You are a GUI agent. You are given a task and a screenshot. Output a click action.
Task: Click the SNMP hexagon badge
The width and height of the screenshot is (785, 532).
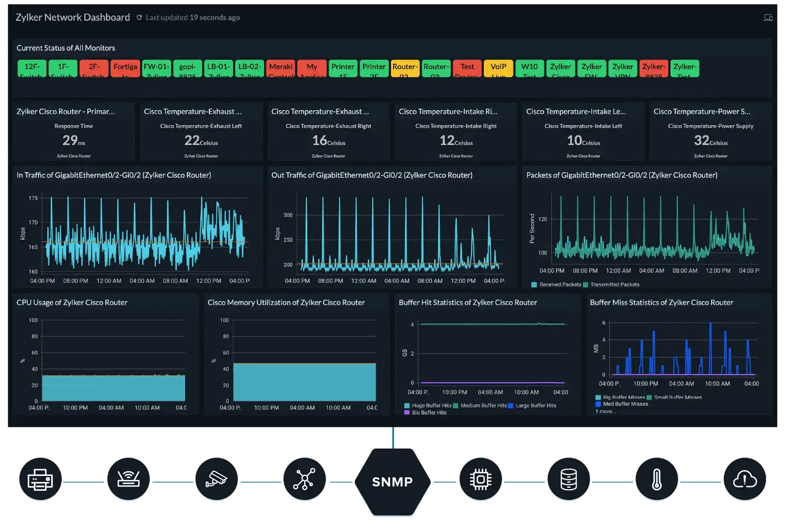click(x=392, y=481)
